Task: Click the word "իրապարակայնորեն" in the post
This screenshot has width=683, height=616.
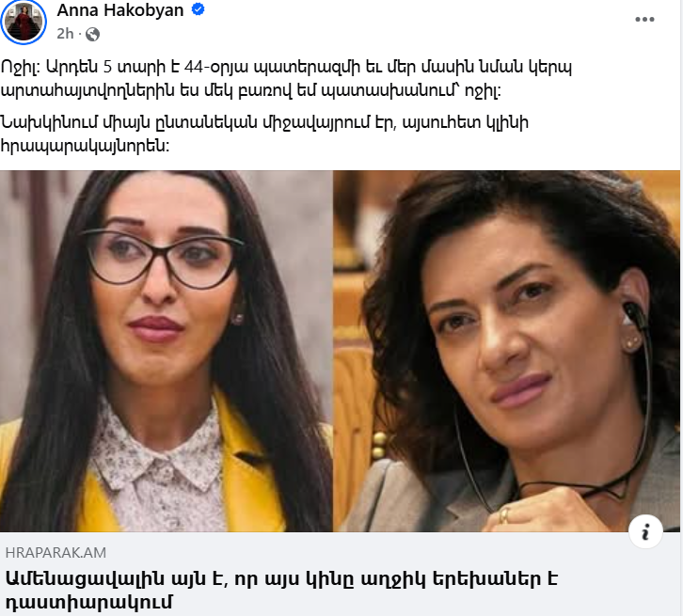Action: coord(85,146)
